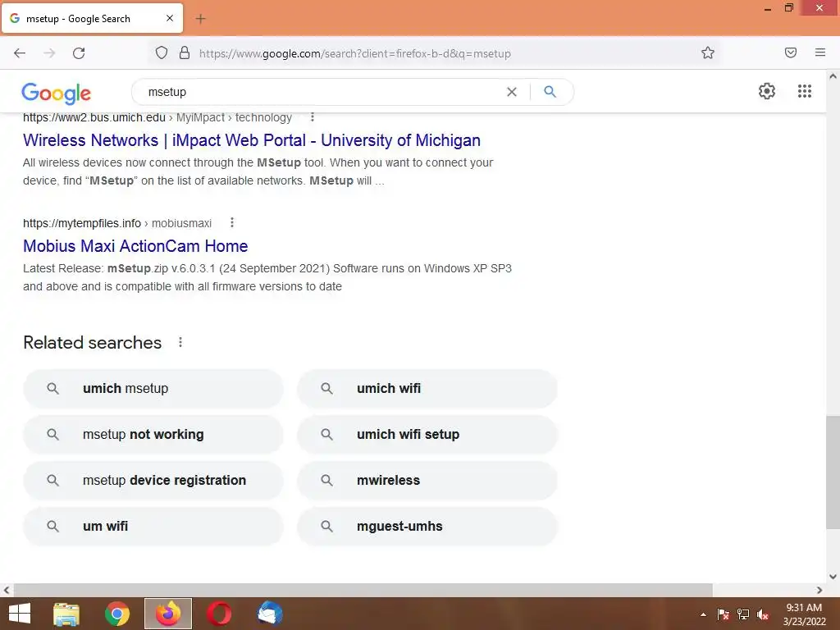Open the Google apps grid
The image size is (840, 630).
(805, 91)
